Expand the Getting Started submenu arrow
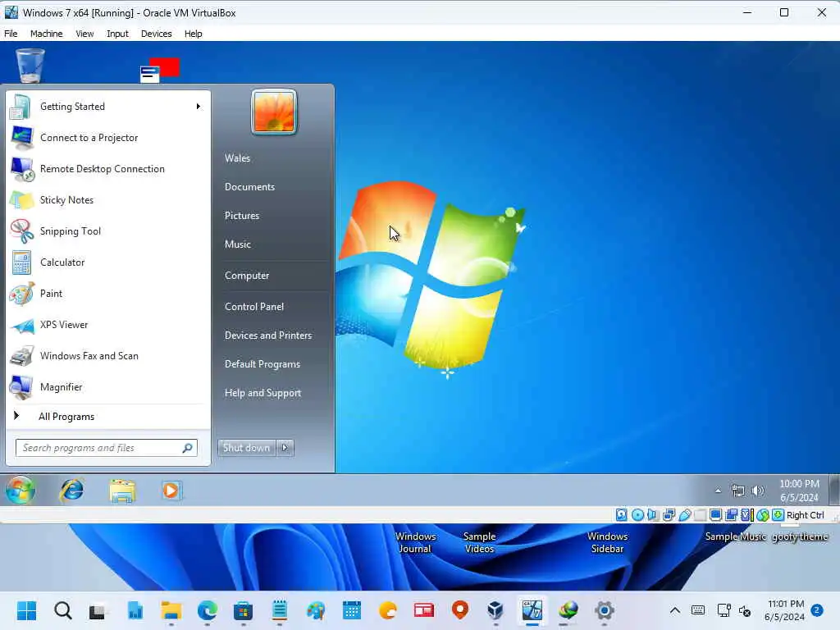 (199, 107)
